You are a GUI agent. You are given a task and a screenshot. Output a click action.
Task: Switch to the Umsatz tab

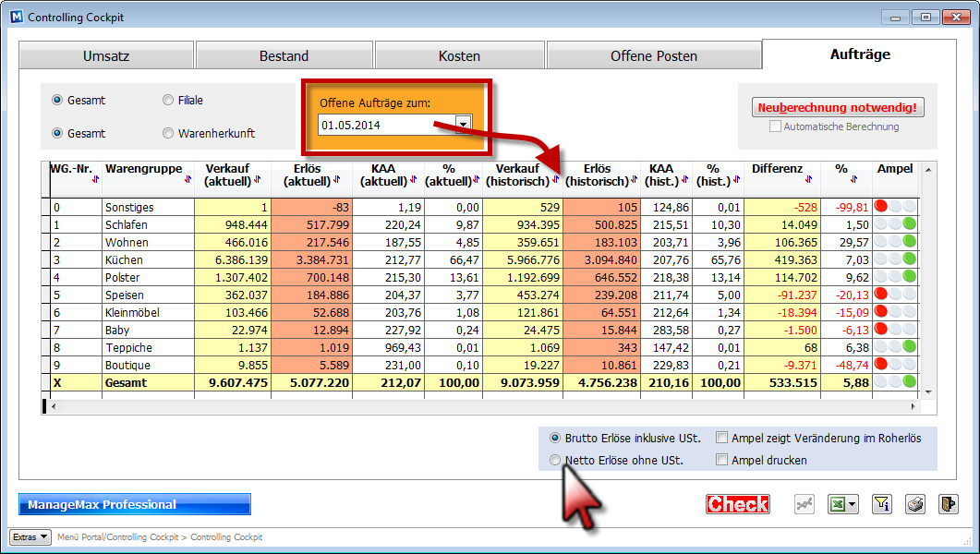coord(106,55)
